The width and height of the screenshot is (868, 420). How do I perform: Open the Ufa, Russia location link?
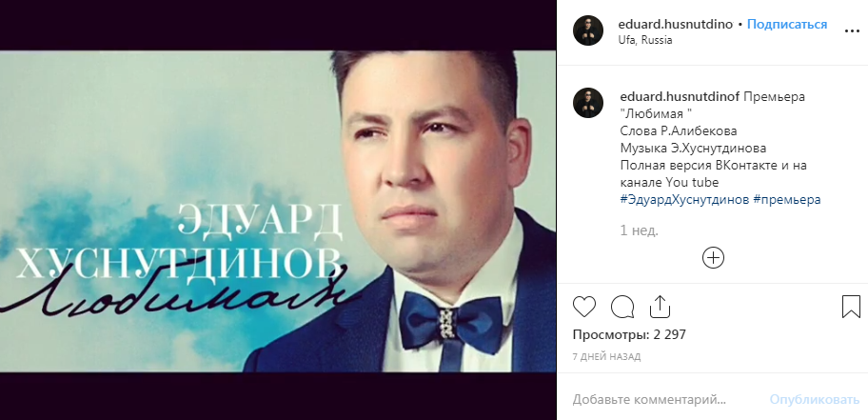pos(645,40)
